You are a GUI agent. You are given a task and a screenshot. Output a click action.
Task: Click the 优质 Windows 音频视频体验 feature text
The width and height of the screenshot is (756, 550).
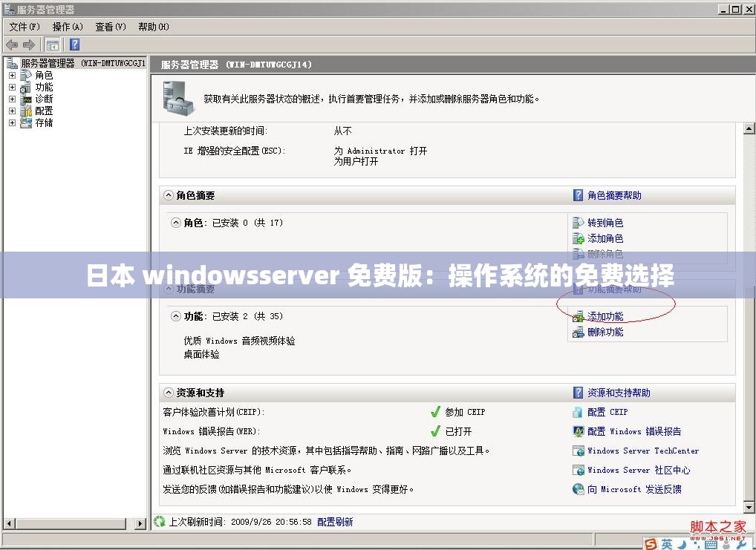point(239,341)
